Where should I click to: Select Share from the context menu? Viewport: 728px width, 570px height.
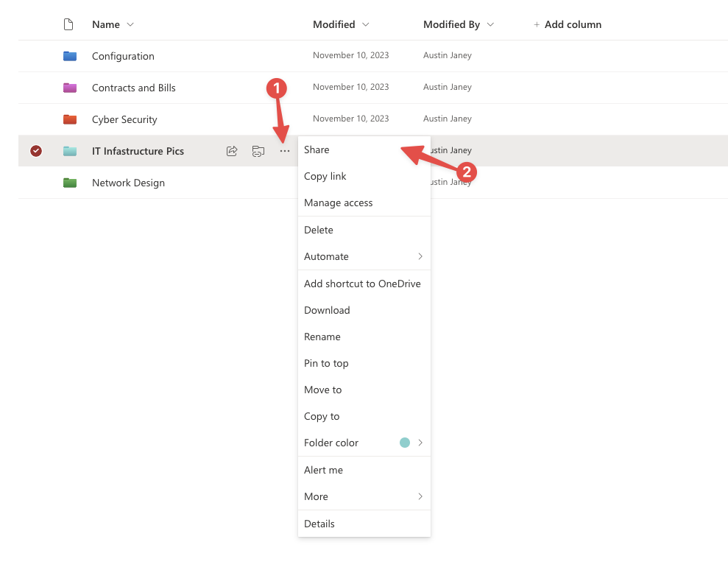(x=317, y=149)
